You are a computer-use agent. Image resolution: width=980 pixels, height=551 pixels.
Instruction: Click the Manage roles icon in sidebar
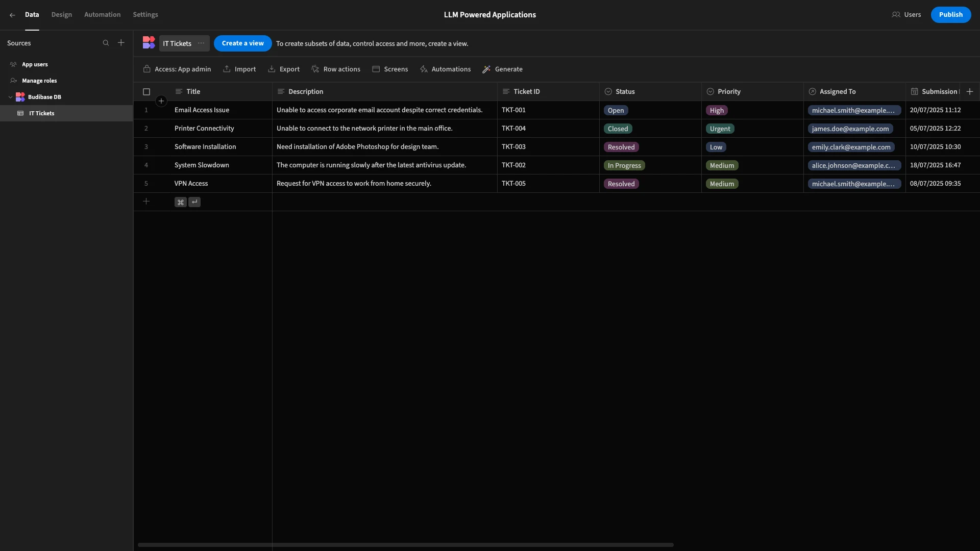[14, 81]
